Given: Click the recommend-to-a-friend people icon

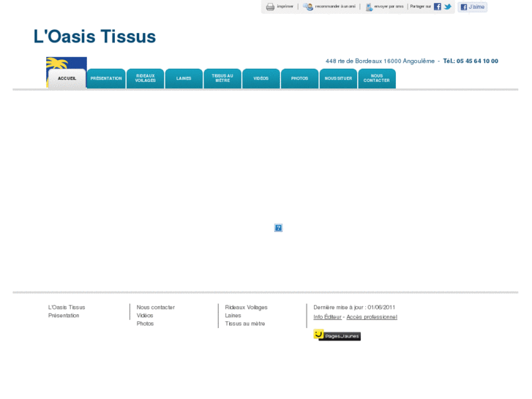Looking at the screenshot, I should [x=308, y=7].
